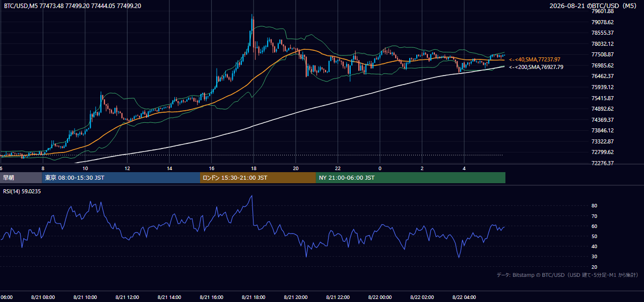Image resolution: width=644 pixels, height=302 pixels.
Task: Click the 74892.62 price axis label
Action: [602, 109]
